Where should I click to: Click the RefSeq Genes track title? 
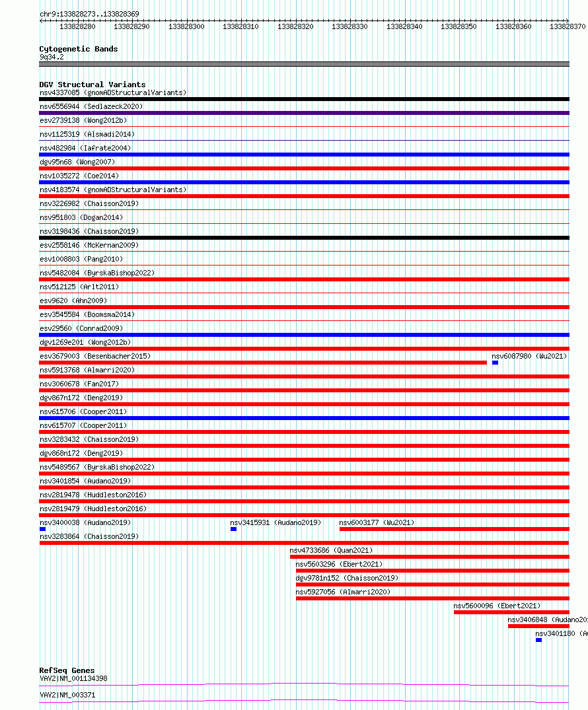coord(67,670)
